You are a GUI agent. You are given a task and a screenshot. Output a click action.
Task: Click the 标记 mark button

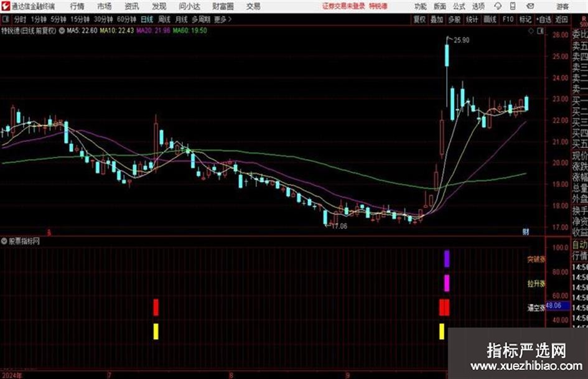tap(525, 19)
